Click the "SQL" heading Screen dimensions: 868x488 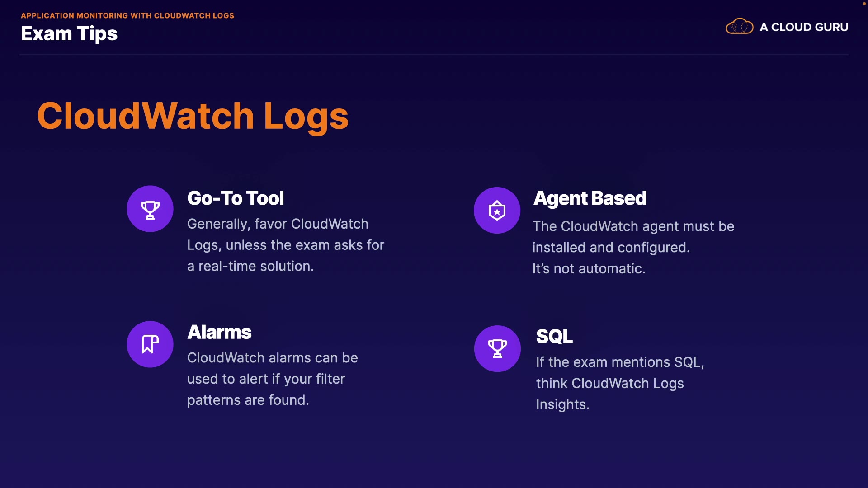[554, 337]
